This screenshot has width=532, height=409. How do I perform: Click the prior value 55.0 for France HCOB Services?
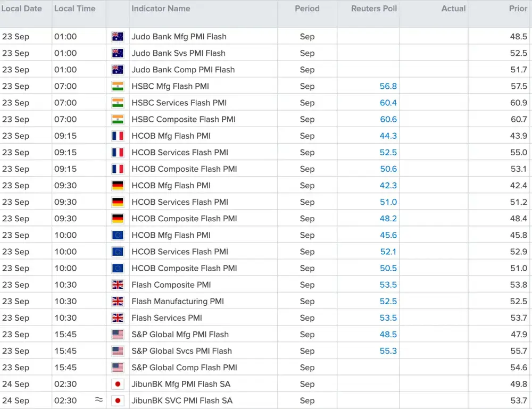pos(519,153)
